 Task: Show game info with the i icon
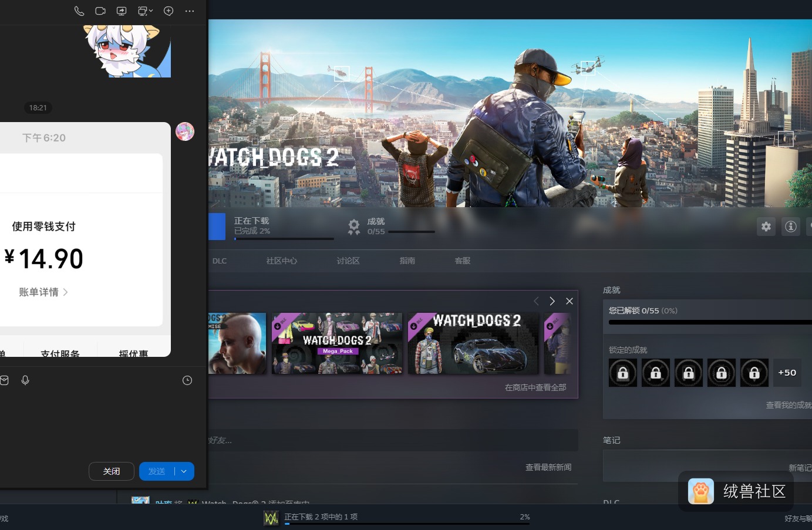(x=791, y=227)
